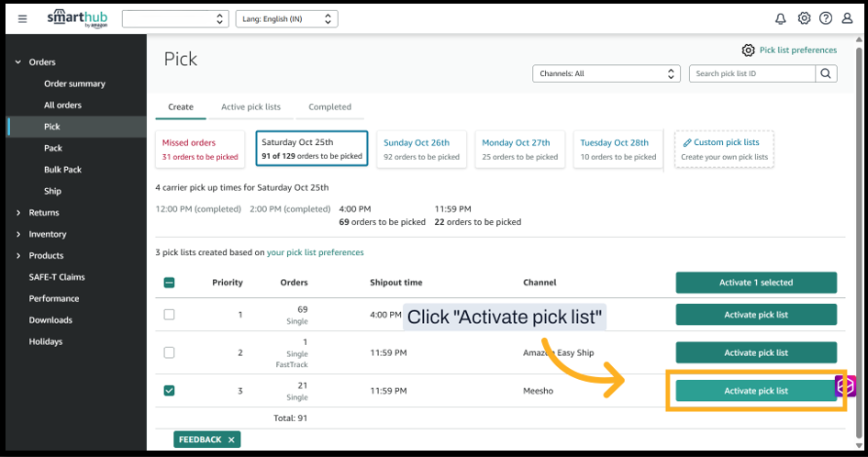The image size is (868, 457).
Task: Open the Lang: English (IN) dropdown
Action: 286,18
